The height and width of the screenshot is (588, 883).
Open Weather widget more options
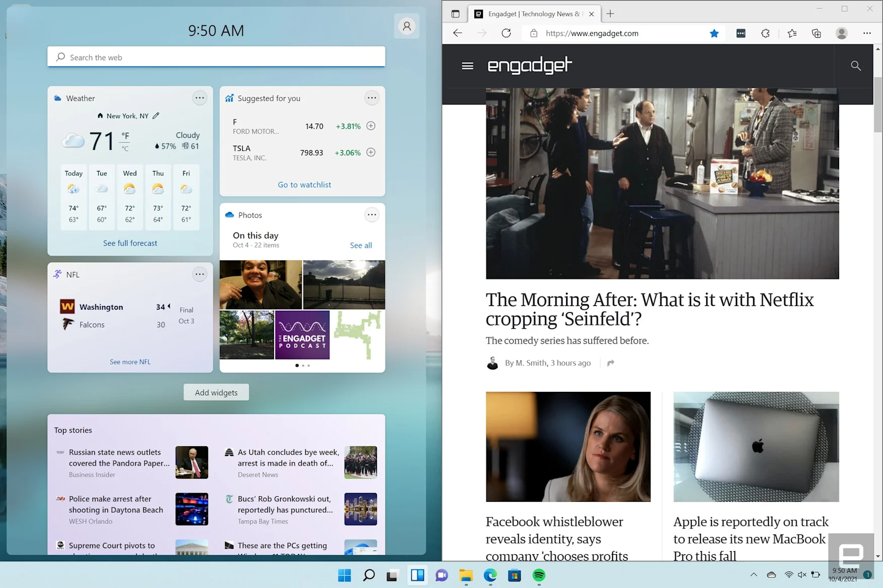200,98
